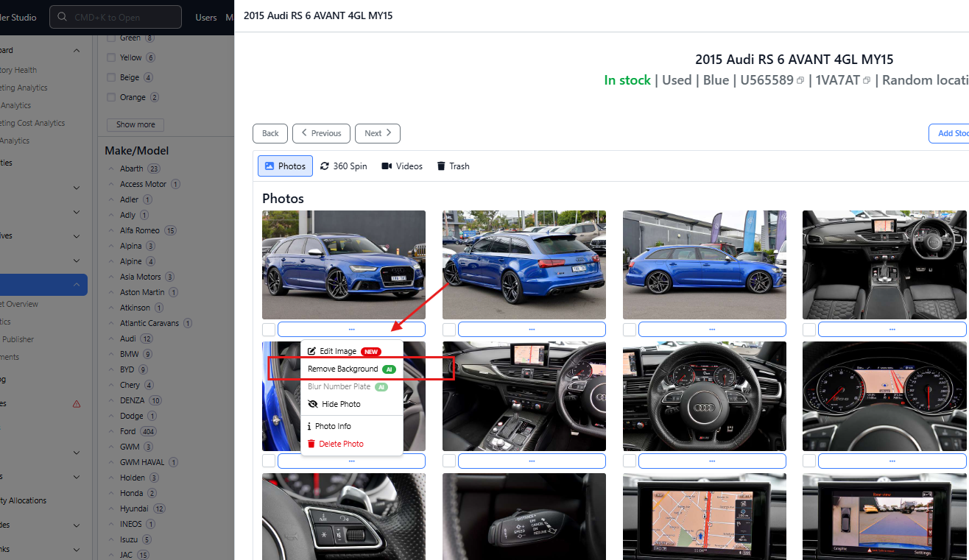Check the Beige colour filter
This screenshot has width=969, height=560.
[x=111, y=77]
